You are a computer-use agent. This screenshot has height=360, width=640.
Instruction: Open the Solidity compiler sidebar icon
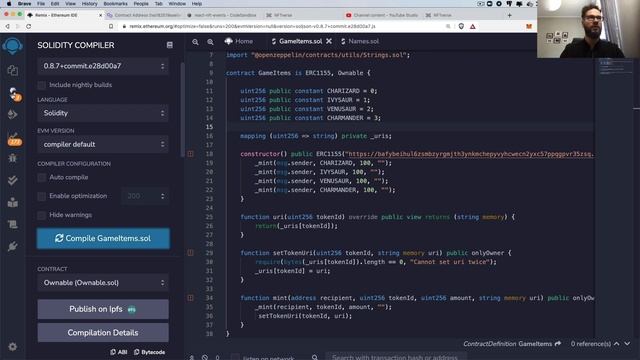[14, 94]
